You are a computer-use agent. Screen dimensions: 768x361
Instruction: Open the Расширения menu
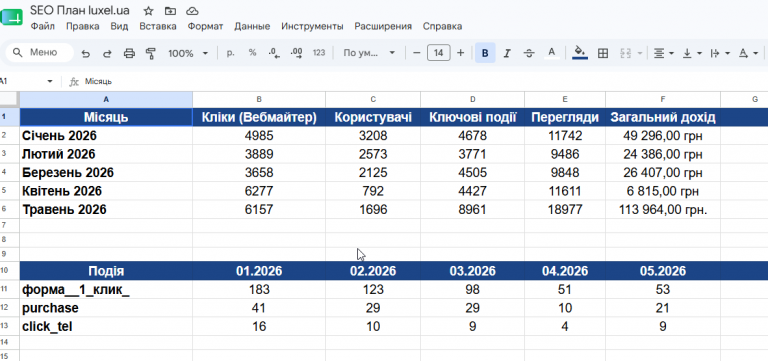[383, 26]
